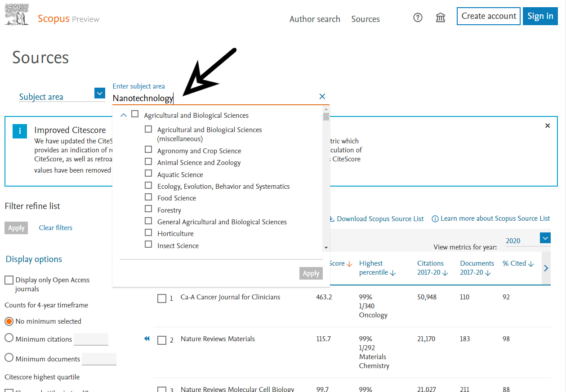The width and height of the screenshot is (566, 392).
Task: Click the Minimum documents input box
Action: pyautogui.click(x=99, y=359)
